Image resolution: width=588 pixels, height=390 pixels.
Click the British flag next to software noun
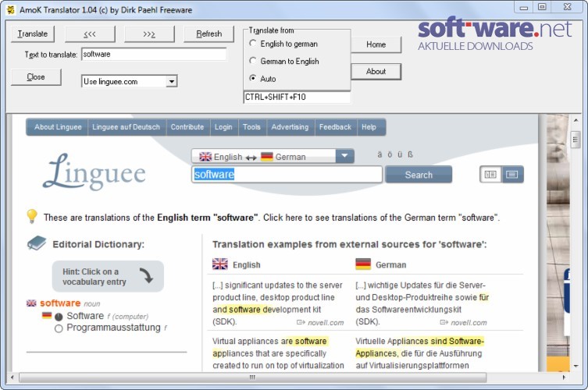[31, 303]
